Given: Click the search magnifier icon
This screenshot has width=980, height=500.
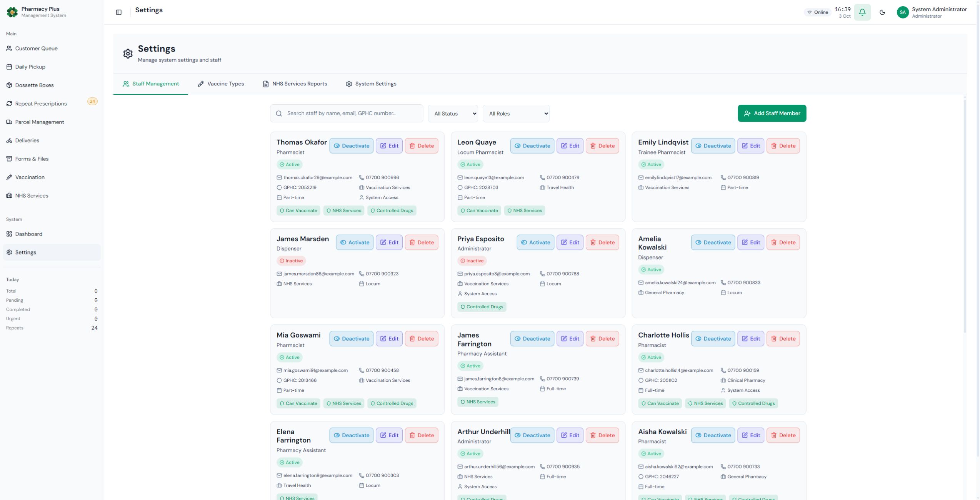Looking at the screenshot, I should pos(279,114).
